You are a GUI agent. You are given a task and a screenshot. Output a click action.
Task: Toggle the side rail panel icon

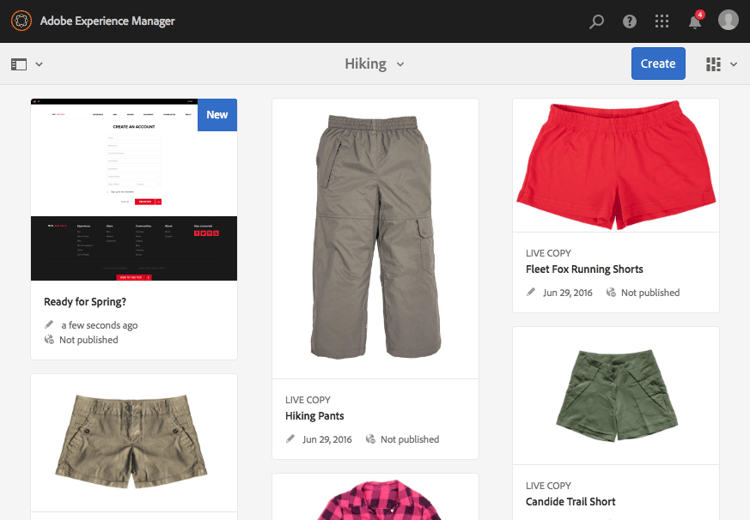tap(19, 64)
